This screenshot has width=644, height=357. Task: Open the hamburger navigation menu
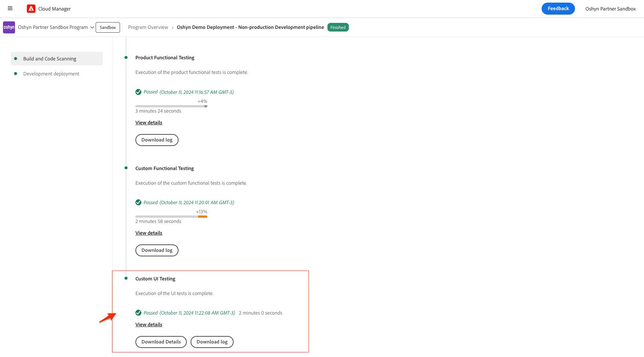click(10, 8)
